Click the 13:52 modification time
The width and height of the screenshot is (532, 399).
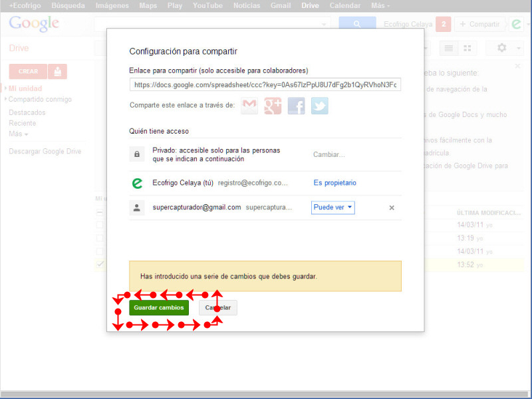coord(465,265)
